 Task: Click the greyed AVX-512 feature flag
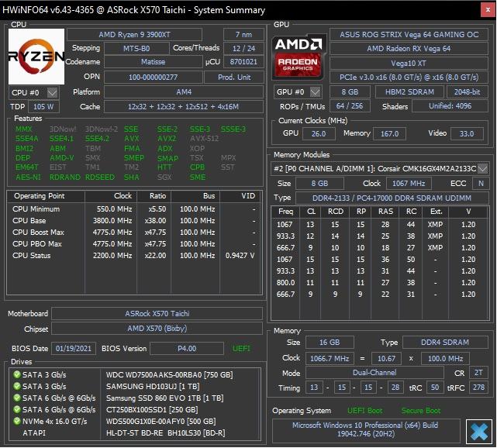205,139
